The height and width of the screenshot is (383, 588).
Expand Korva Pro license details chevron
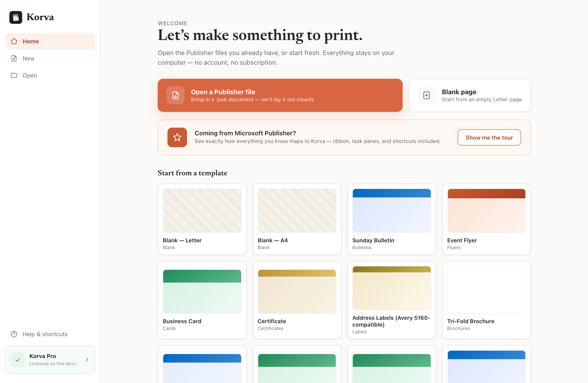click(87, 360)
